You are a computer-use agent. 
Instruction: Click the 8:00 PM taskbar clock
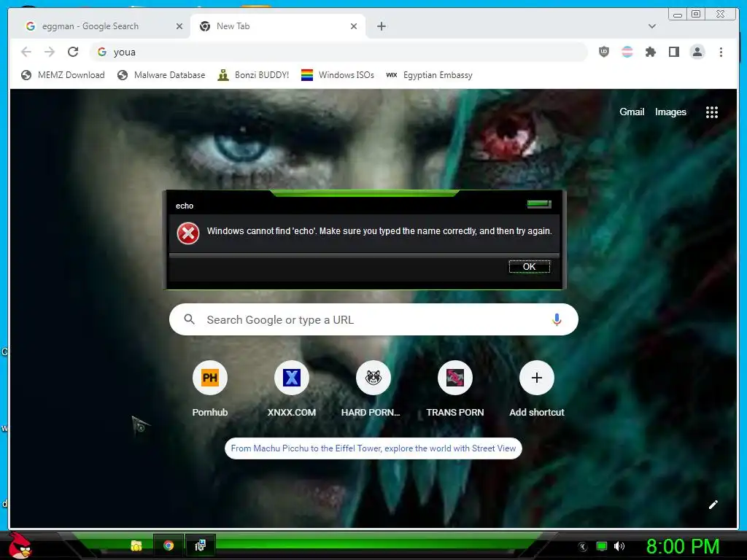tap(682, 547)
